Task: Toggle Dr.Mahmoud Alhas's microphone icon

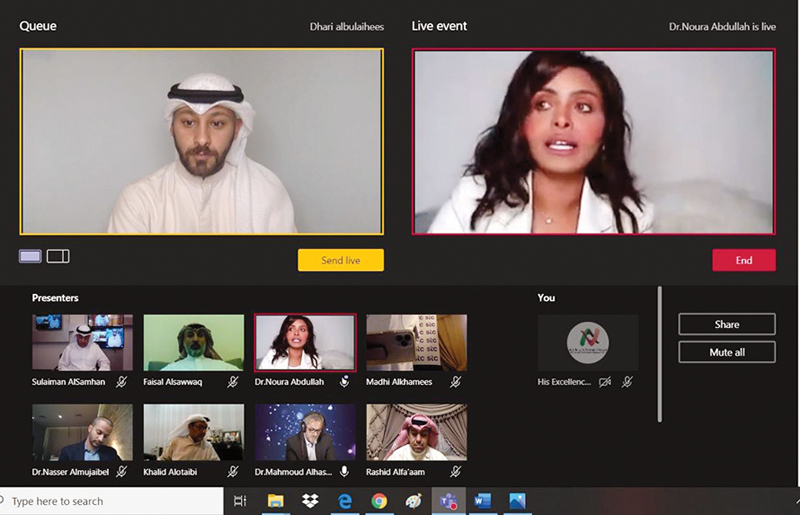Action: pos(344,472)
